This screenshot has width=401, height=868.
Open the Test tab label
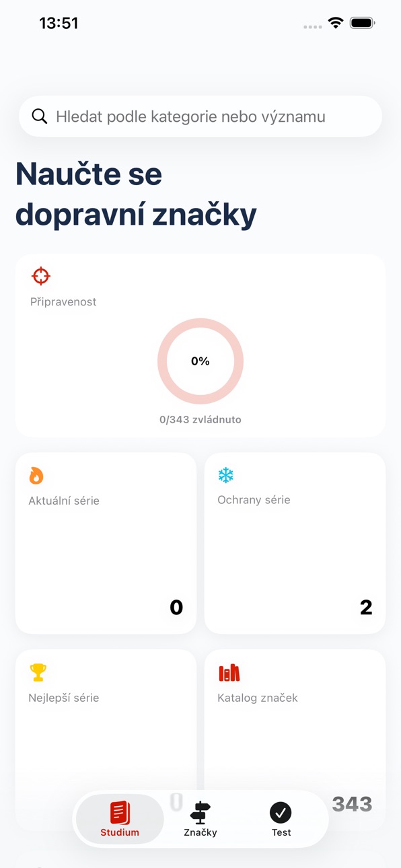coord(281,832)
